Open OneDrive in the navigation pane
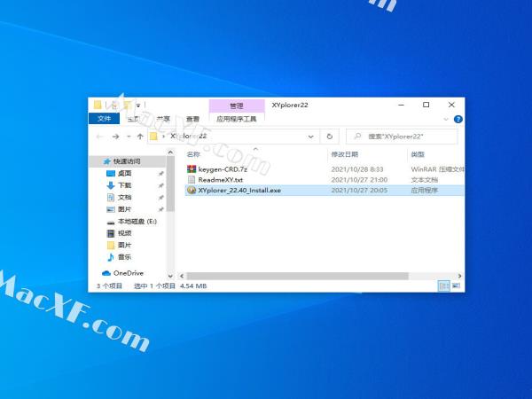 pyautogui.click(x=128, y=273)
